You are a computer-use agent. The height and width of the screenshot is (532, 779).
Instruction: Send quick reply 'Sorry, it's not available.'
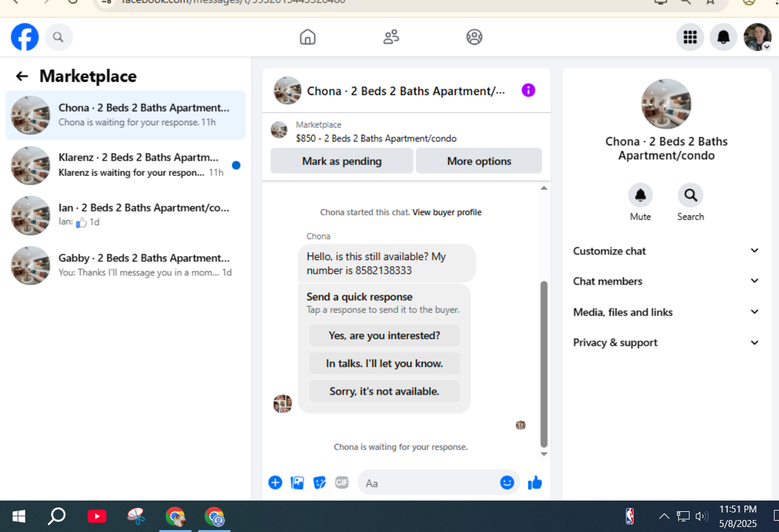384,391
